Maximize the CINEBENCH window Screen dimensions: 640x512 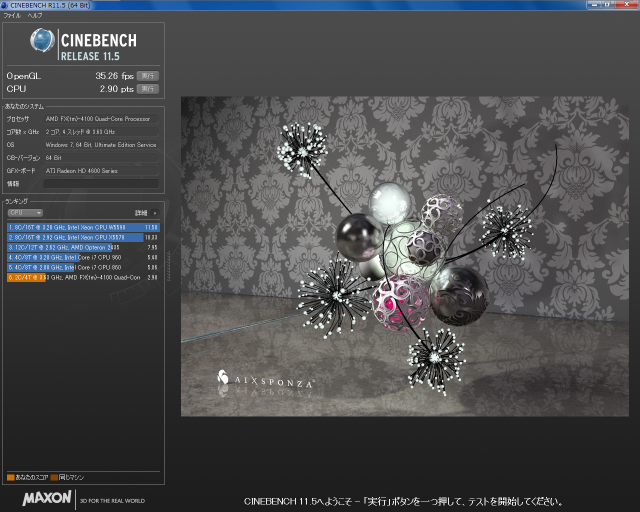coord(608,4)
